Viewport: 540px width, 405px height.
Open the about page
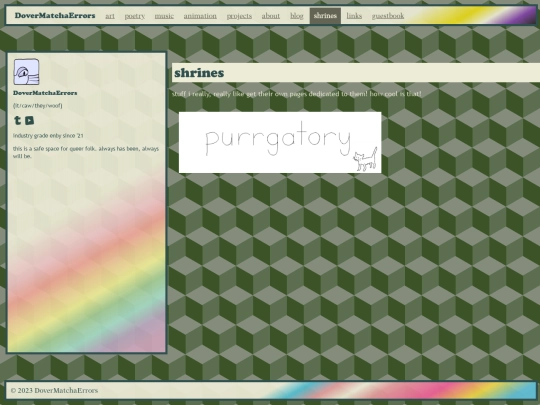click(x=271, y=16)
